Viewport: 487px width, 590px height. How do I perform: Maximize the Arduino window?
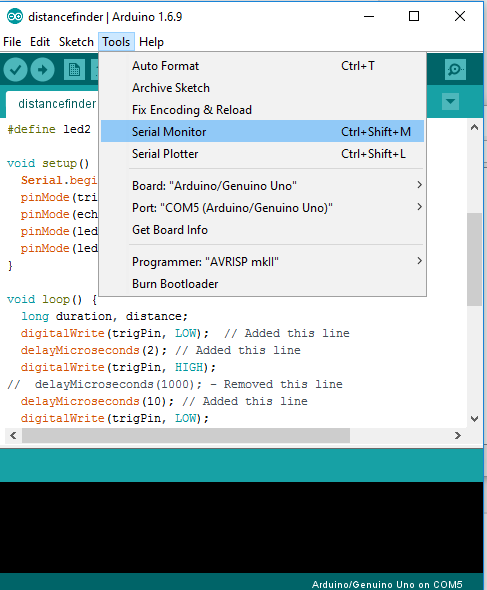click(414, 16)
